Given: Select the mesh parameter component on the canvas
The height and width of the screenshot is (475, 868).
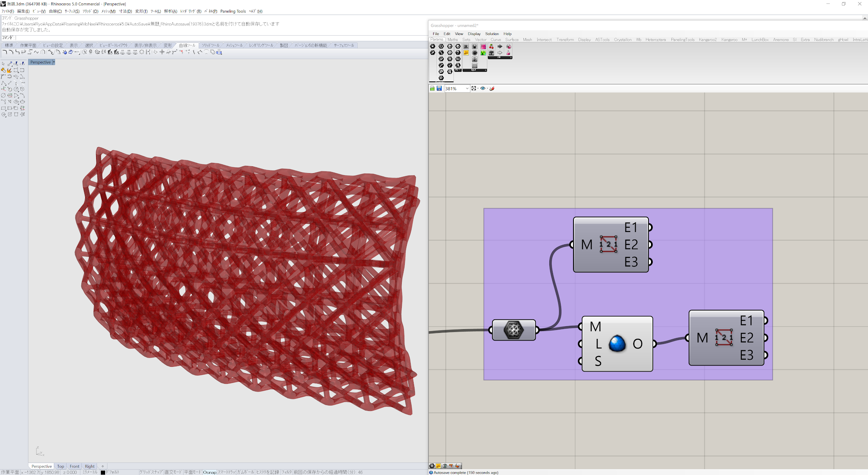Looking at the screenshot, I should point(514,330).
